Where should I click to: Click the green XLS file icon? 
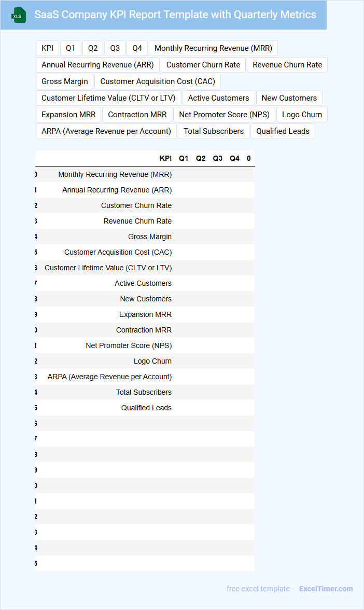point(19,15)
